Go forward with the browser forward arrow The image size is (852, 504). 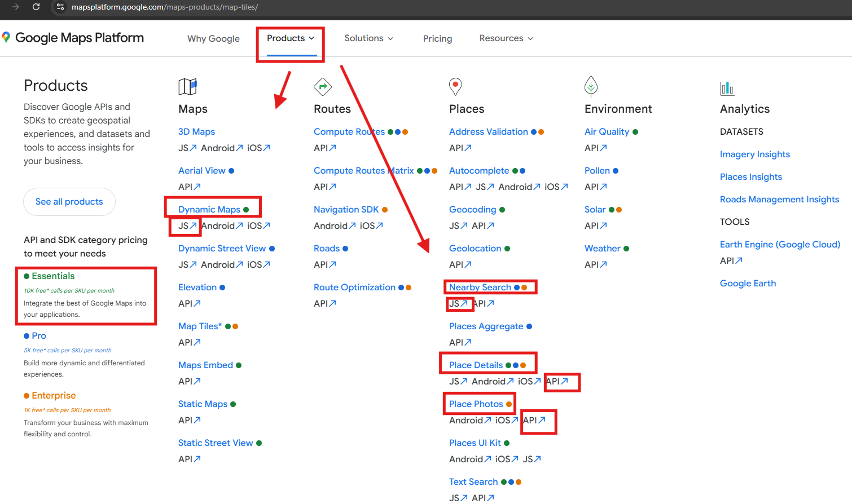[x=16, y=7]
